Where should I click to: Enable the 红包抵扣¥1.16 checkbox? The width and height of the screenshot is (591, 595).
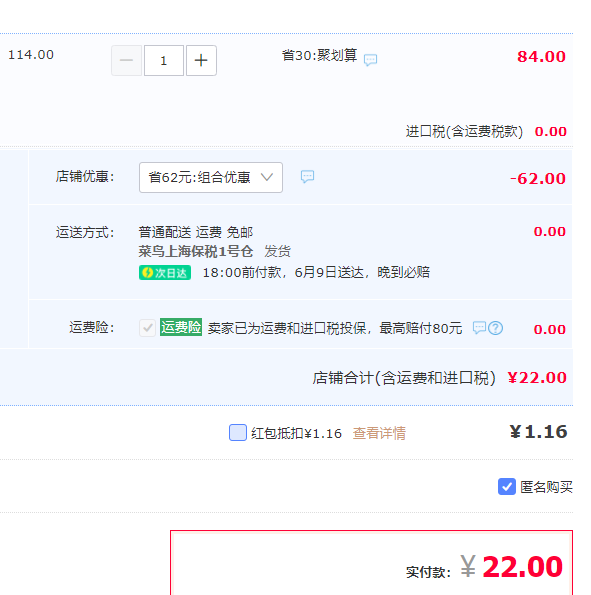238,433
